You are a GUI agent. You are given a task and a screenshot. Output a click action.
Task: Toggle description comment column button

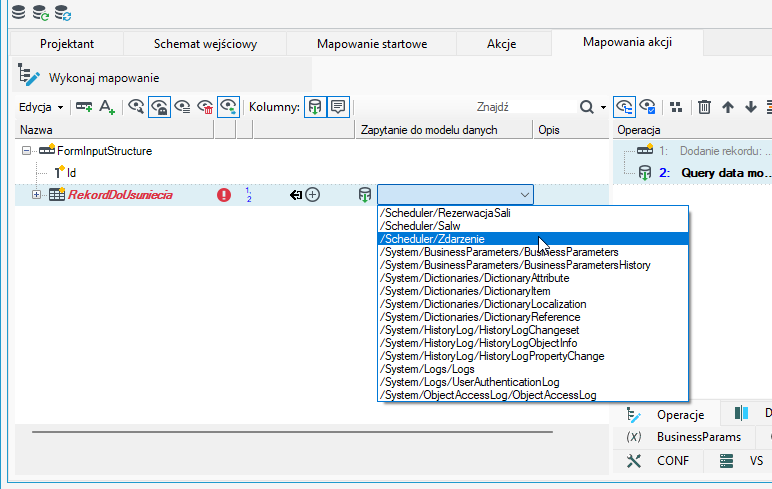click(x=338, y=107)
